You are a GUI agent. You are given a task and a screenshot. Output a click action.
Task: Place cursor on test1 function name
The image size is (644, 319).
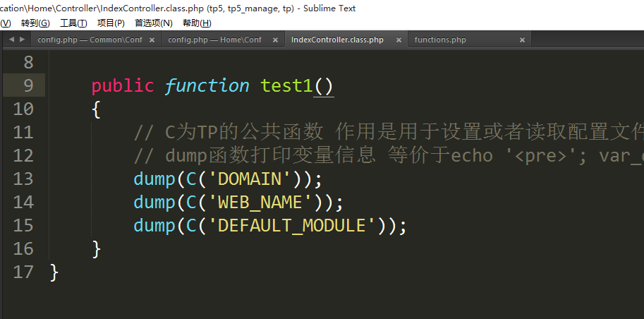286,85
